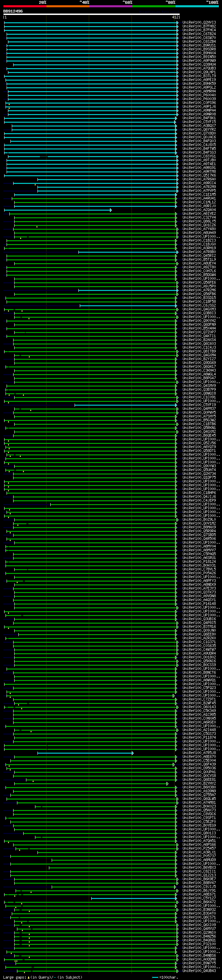222x980 pixels.
Task: Click the short cyan alignment bar for A2Q404
Action: click(x=58, y=210)
